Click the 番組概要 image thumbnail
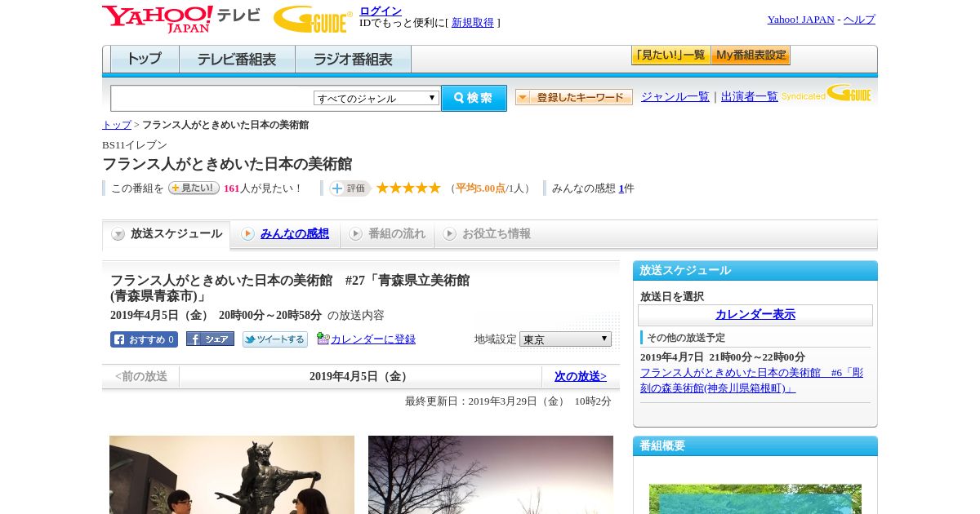Screen dimensions: 980x514 pos(755,499)
